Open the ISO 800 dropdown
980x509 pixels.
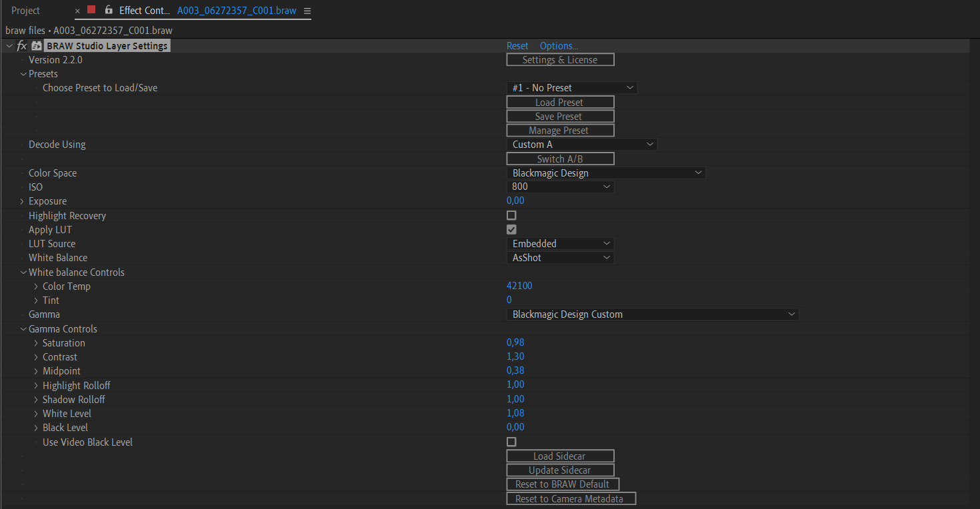[559, 187]
